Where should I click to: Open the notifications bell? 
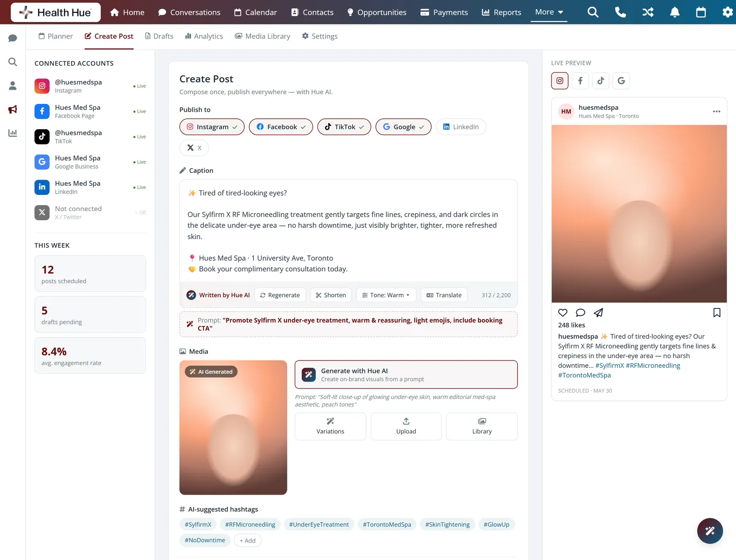674,12
